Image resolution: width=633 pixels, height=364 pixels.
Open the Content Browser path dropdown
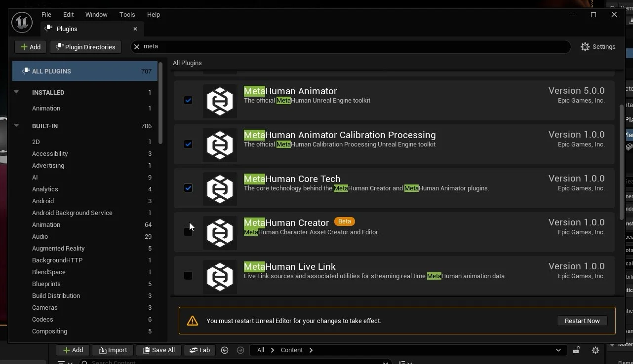(558, 350)
